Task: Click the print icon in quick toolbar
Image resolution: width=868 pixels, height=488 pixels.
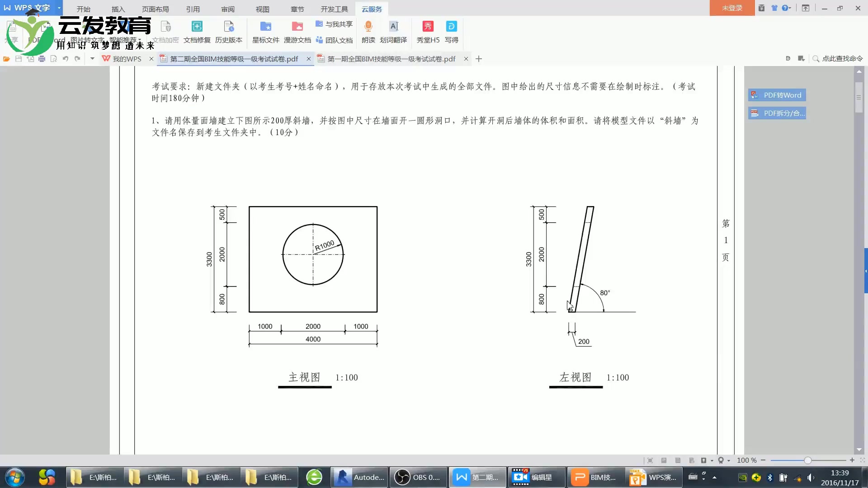Action: (42, 59)
